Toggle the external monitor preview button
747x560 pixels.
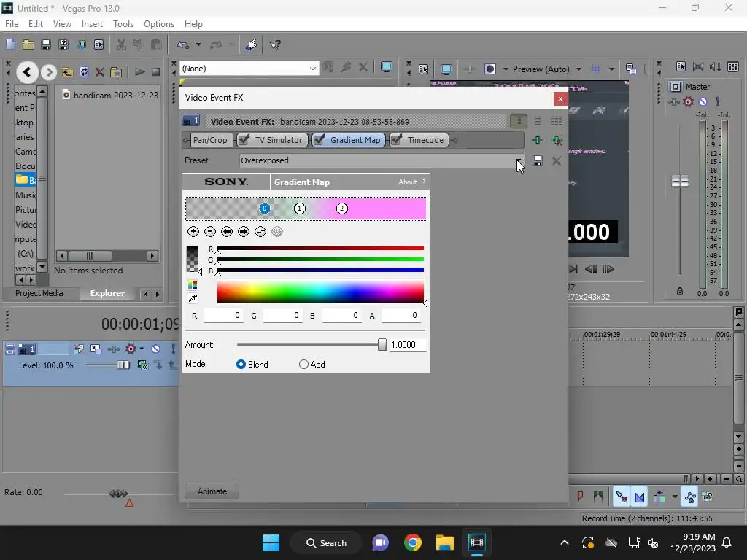point(446,69)
